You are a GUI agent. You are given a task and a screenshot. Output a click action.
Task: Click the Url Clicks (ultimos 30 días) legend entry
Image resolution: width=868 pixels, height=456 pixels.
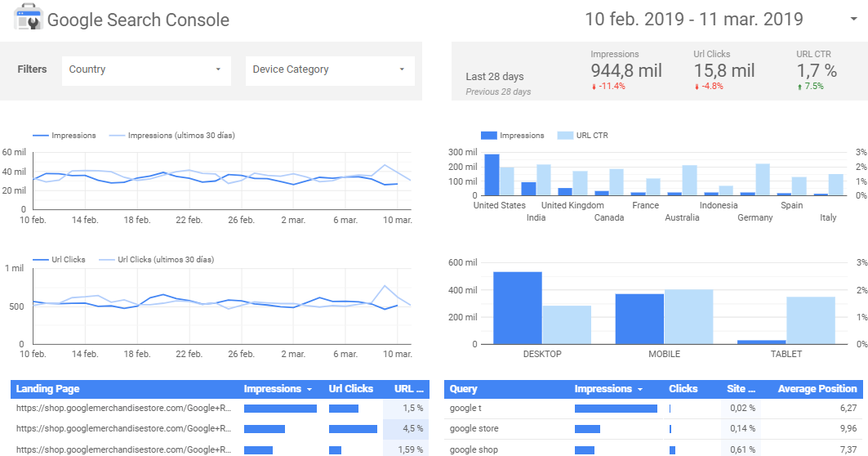click(x=157, y=259)
